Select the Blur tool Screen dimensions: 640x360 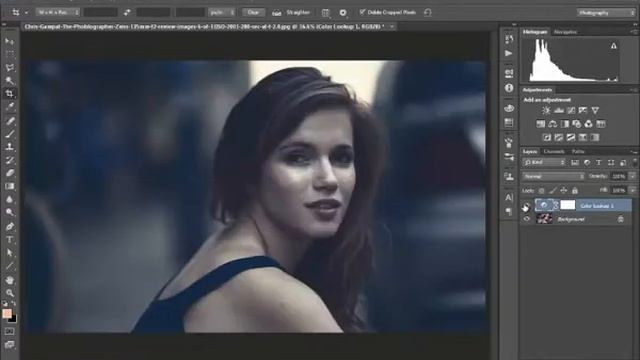point(9,199)
